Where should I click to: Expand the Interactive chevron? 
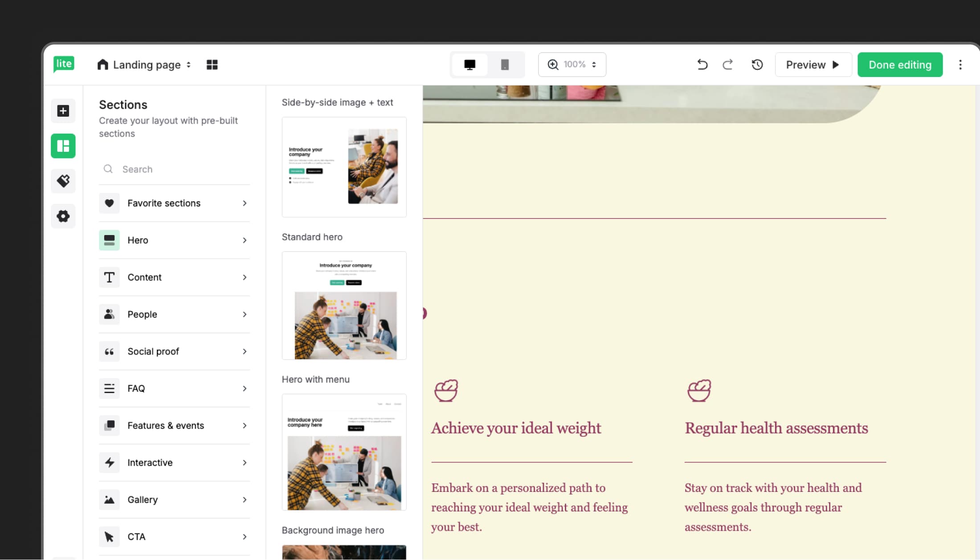click(245, 463)
